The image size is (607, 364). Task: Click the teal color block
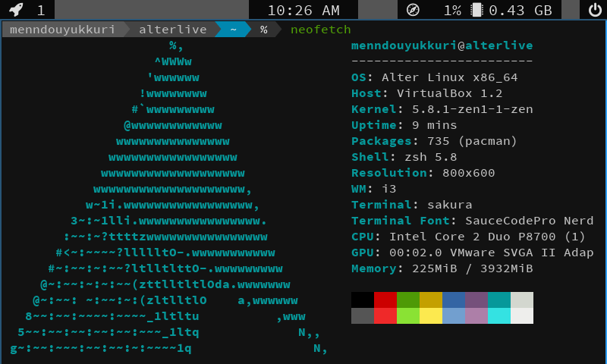499,300
